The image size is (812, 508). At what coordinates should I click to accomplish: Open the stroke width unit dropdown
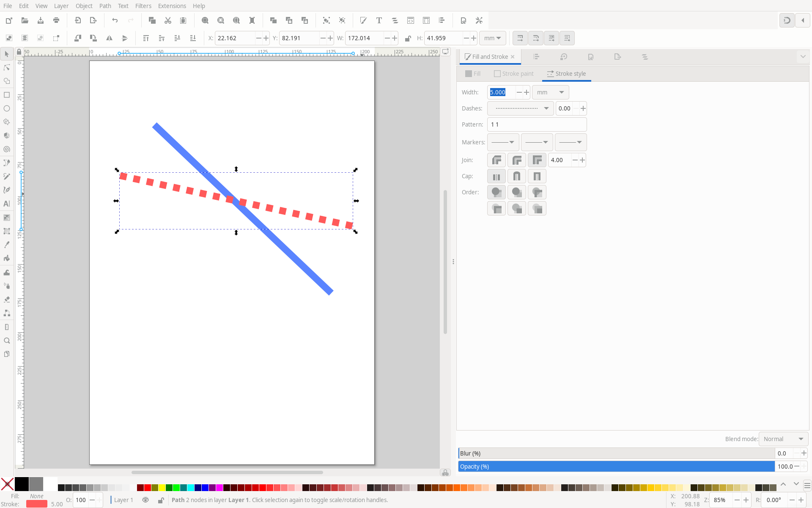550,92
